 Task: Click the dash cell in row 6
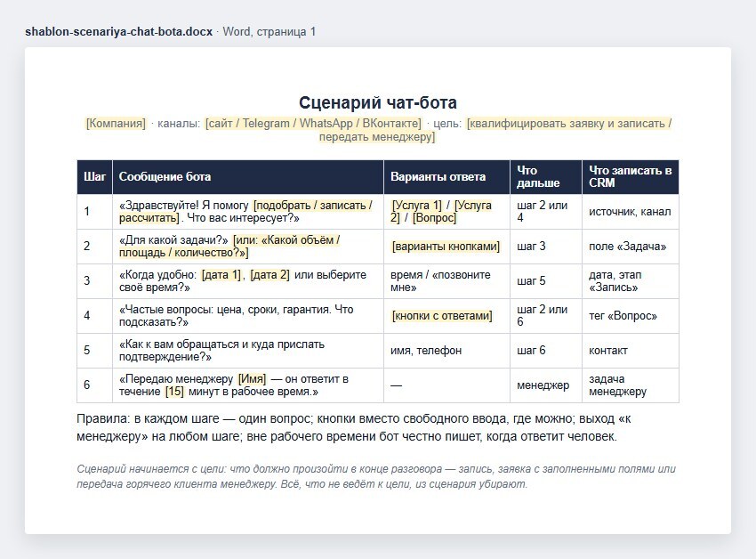point(446,385)
